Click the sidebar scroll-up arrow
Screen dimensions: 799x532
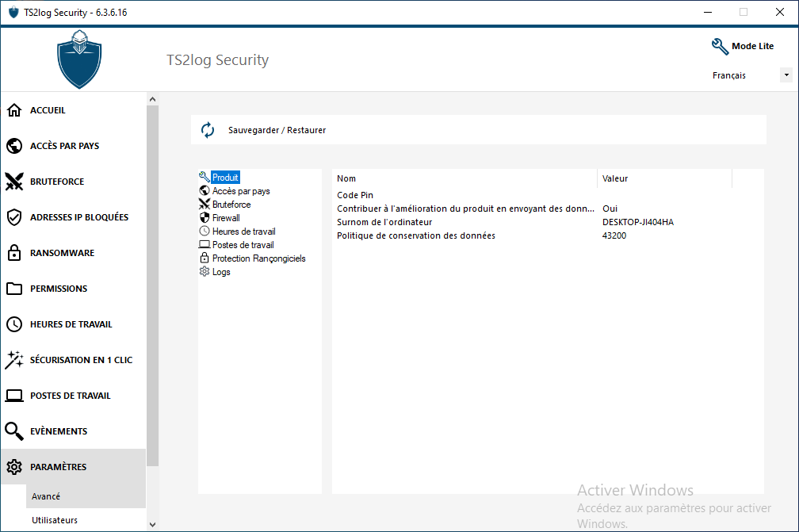coord(152,99)
